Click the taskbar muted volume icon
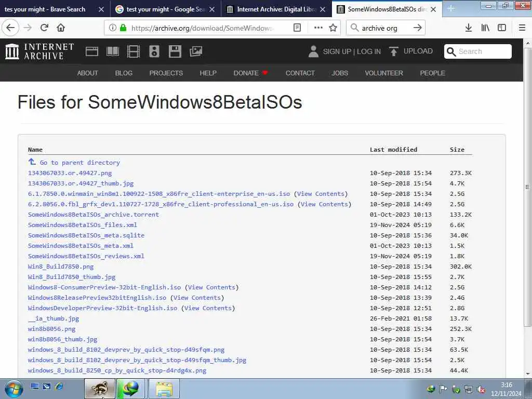 click(x=481, y=390)
